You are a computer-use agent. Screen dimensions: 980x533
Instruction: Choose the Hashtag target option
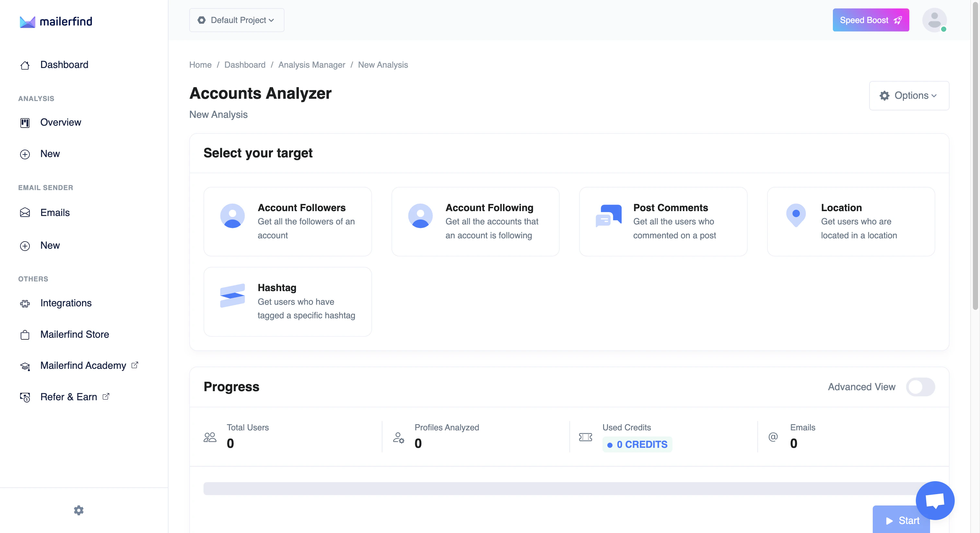tap(287, 301)
